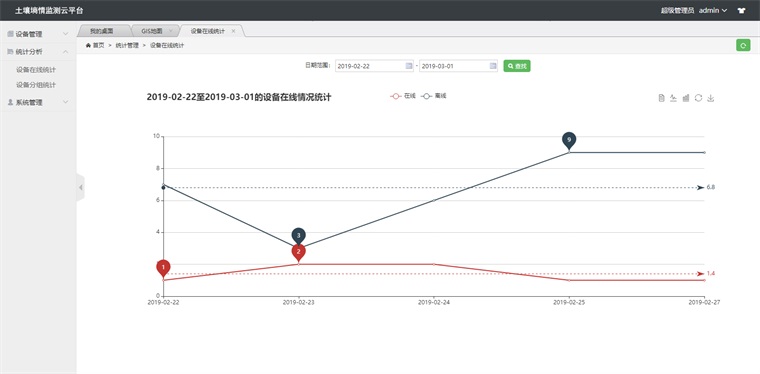Viewport: 760px width, 374px height.
Task: Save chart as image download icon
Action: click(711, 98)
